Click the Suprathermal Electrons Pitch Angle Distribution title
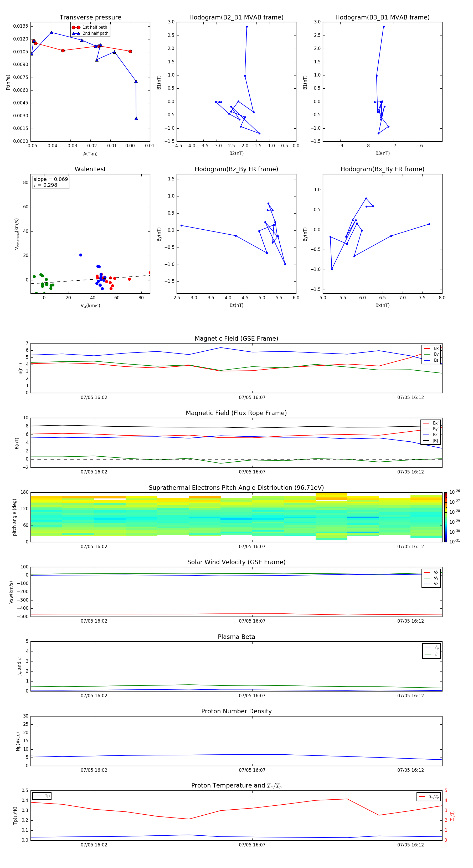473x868 pixels. (x=236, y=488)
